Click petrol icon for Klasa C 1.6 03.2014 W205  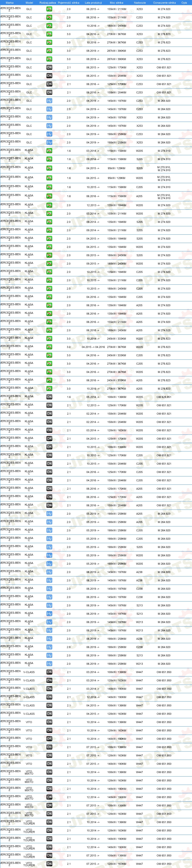click(x=49, y=151)
